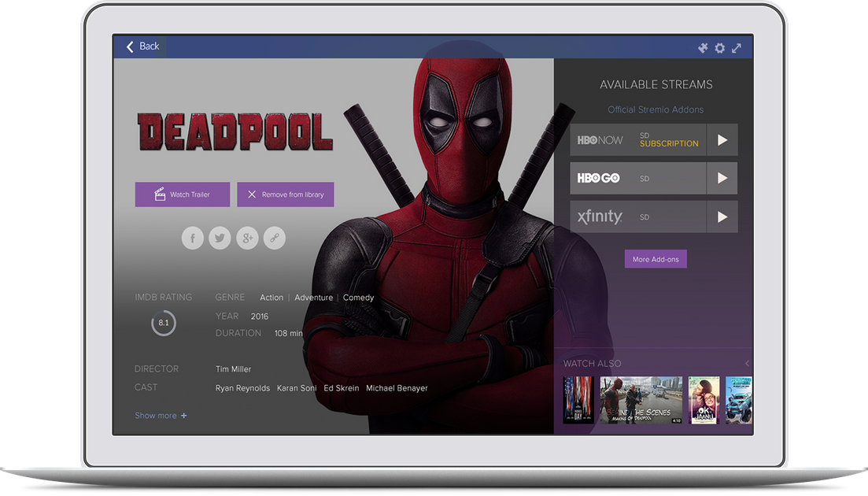
Task: Select the Action genre link
Action: click(271, 298)
